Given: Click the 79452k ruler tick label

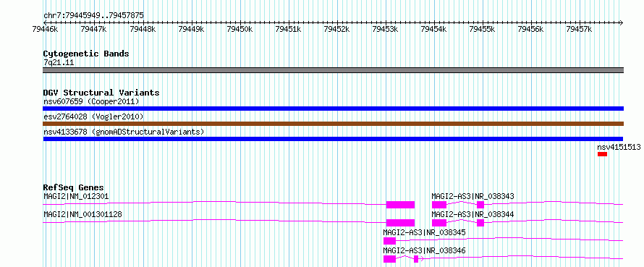Looking at the screenshot, I should tap(336, 29).
